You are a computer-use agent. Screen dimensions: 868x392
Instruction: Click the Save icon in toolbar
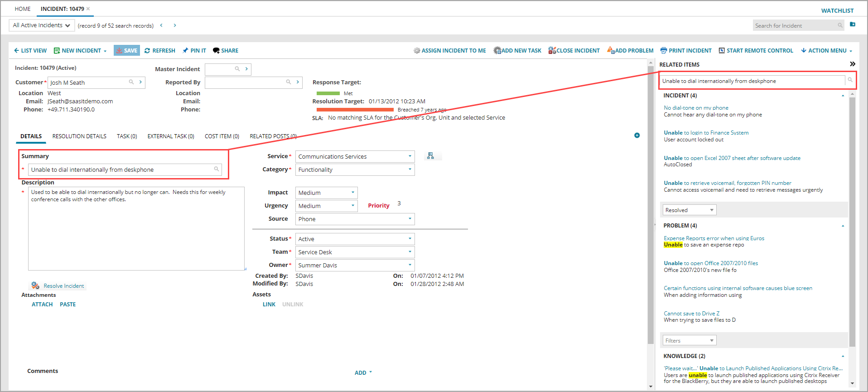[119, 51]
